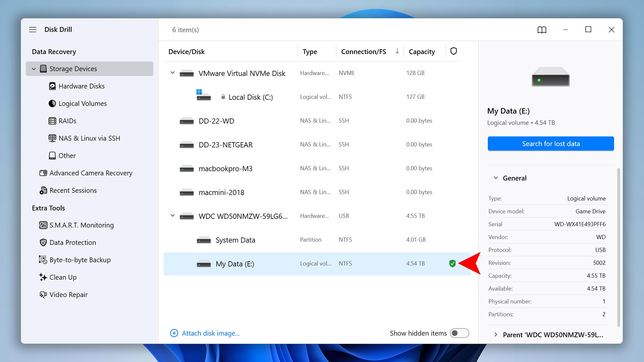The width and height of the screenshot is (644, 362).
Task: Open Hardware Disks in sidebar
Action: click(x=81, y=86)
